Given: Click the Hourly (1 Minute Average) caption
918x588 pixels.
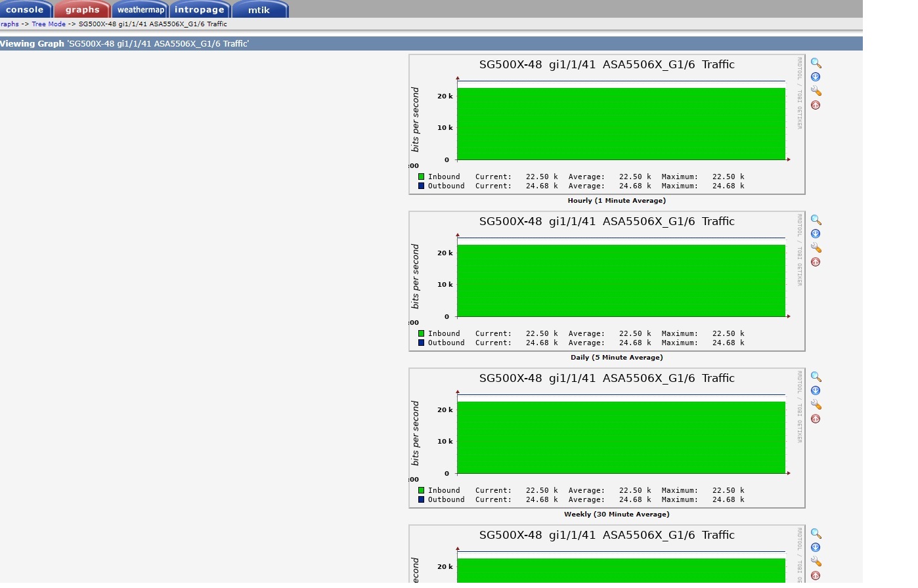Looking at the screenshot, I should 617,201.
